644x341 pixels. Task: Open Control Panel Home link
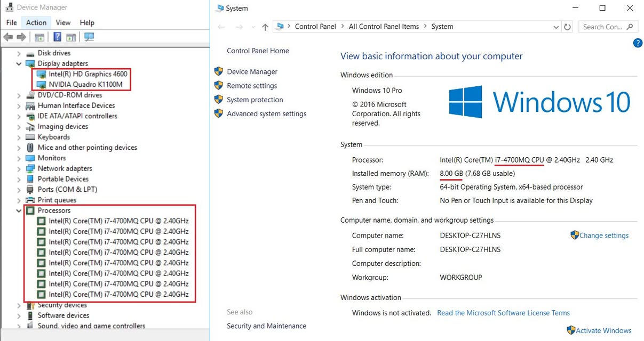click(x=258, y=51)
